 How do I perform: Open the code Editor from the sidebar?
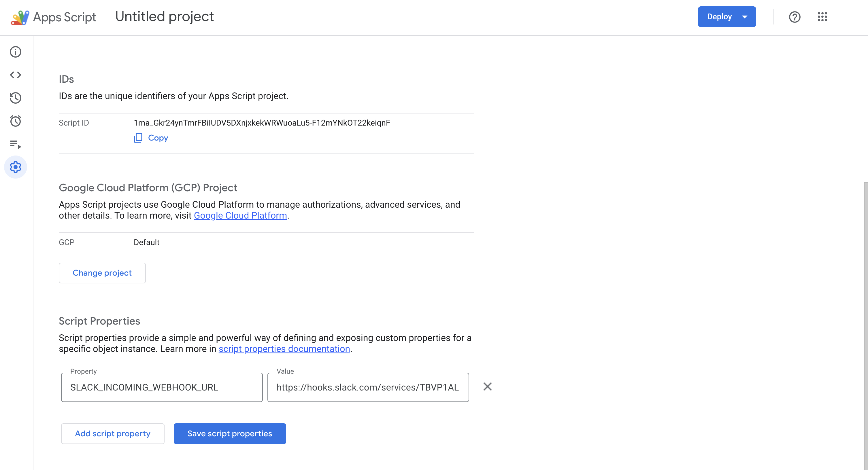[x=16, y=75]
